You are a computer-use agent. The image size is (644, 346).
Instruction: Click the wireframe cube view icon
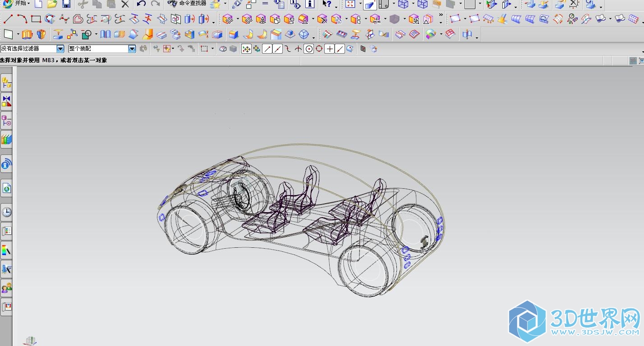pyautogui.click(x=403, y=4)
